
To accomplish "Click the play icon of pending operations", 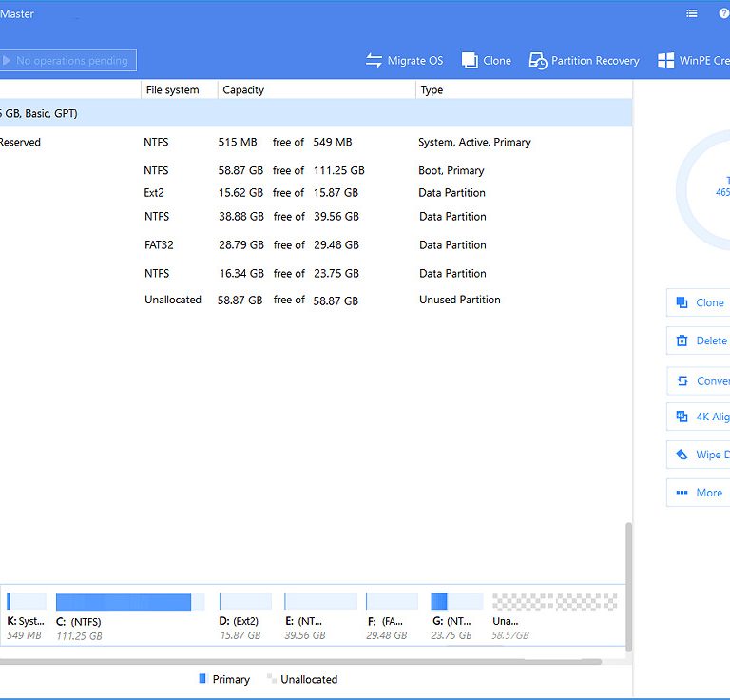I will coord(7,61).
